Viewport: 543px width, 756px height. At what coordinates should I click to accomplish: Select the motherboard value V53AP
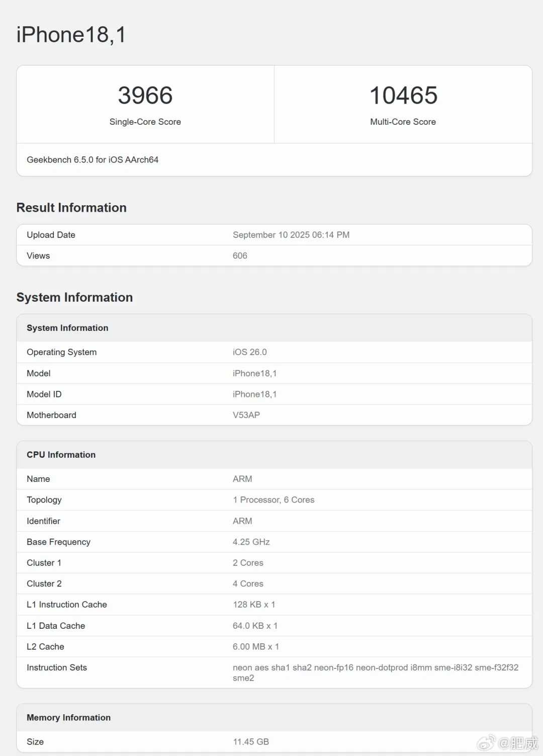(x=246, y=415)
